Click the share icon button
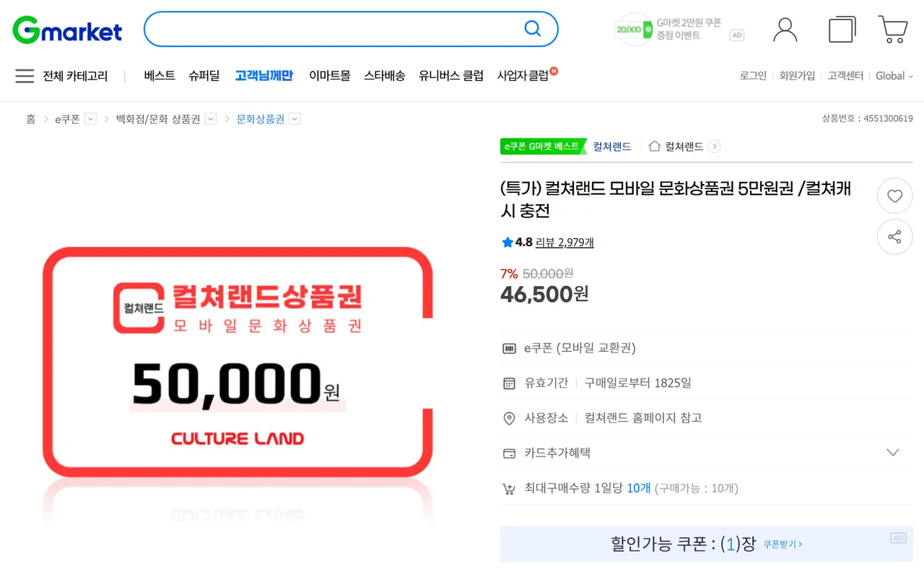This screenshot has width=924, height=569. point(894,237)
